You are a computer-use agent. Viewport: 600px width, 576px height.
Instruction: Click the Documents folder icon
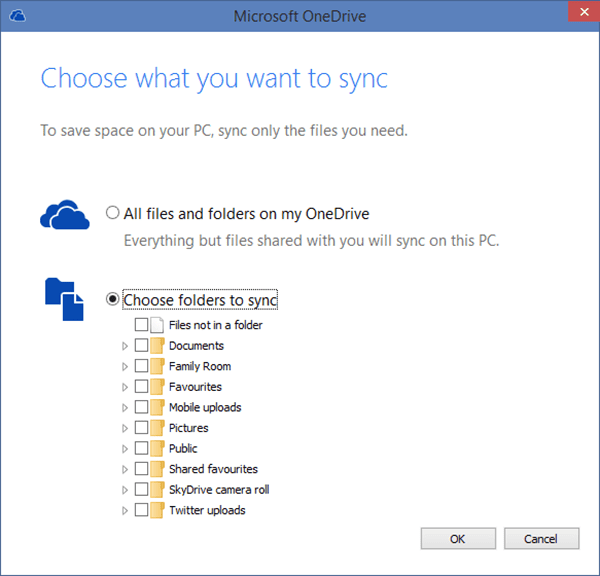pos(157,346)
